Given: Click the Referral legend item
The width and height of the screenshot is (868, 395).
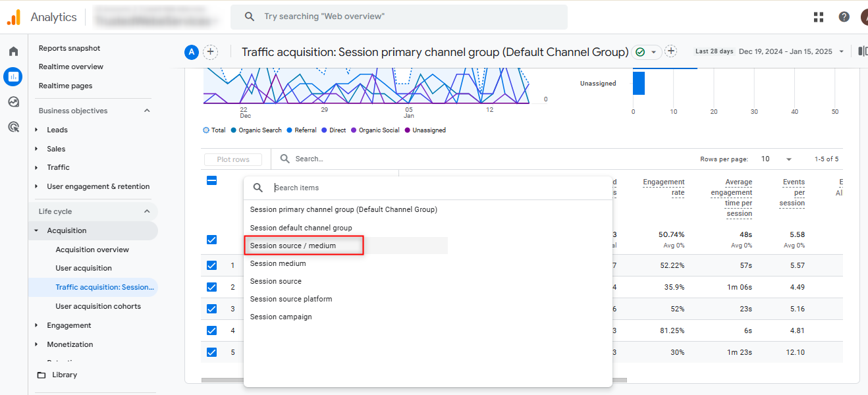Looking at the screenshot, I should tap(301, 130).
